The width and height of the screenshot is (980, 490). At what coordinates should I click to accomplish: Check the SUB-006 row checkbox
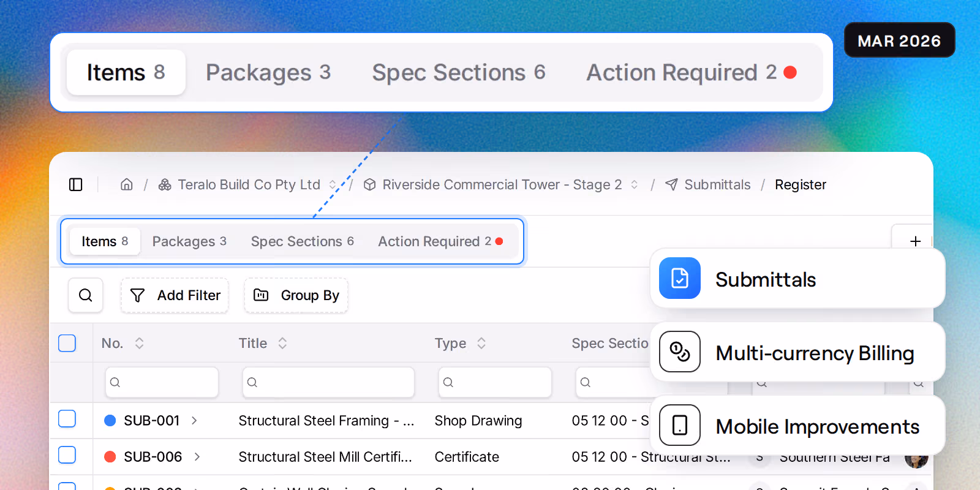[67, 455]
